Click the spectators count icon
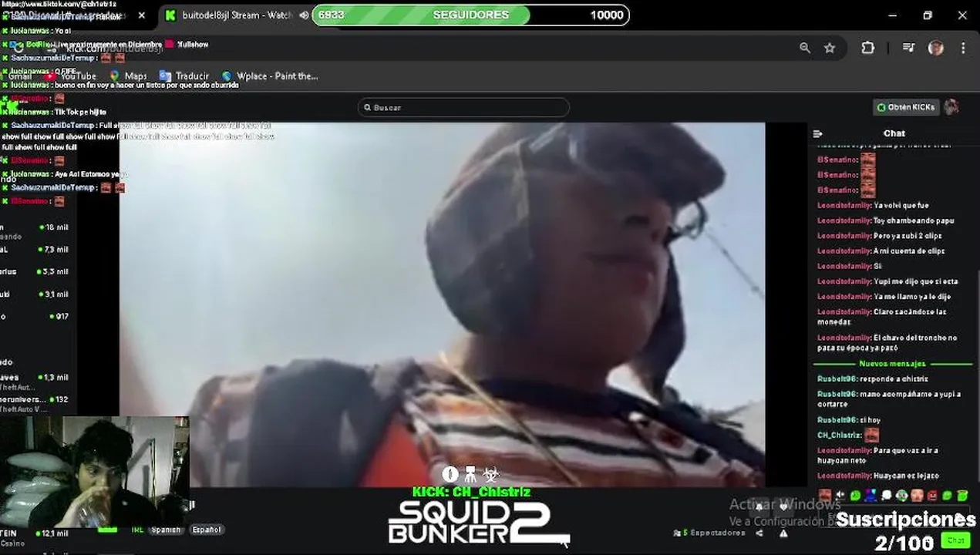Screen dimensions: 980x555 (676, 533)
